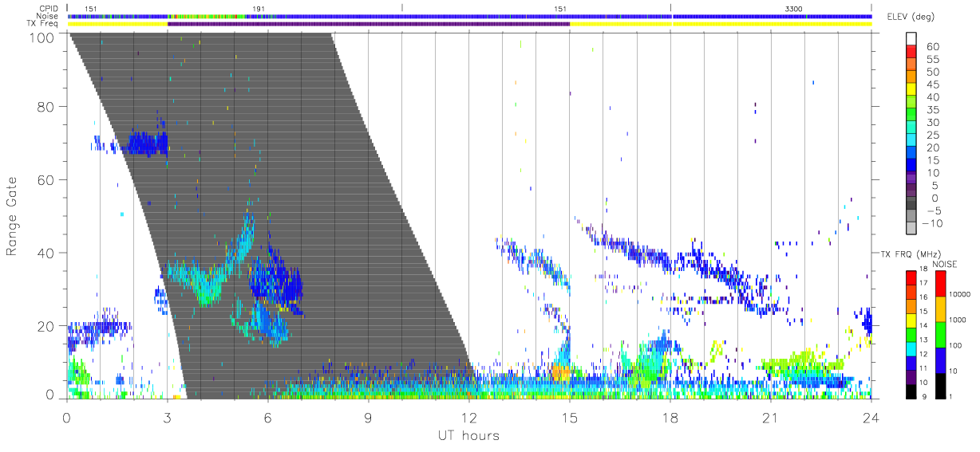This screenshot has width=980, height=452.
Task: Select the 3300 CPID value
Action: click(x=794, y=8)
